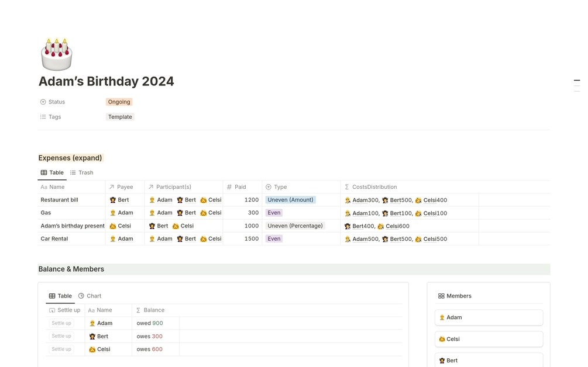Open the Car Rental expense row

point(54,239)
